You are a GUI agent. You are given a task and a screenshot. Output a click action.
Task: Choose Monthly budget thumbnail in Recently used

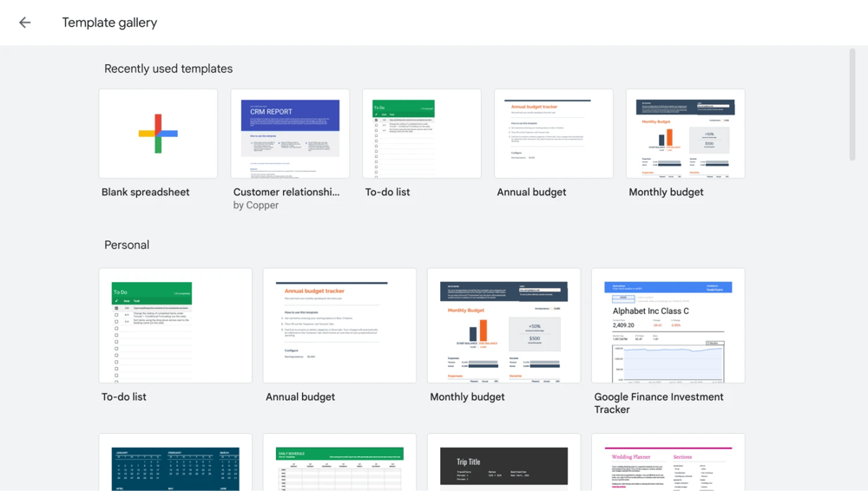coord(686,134)
